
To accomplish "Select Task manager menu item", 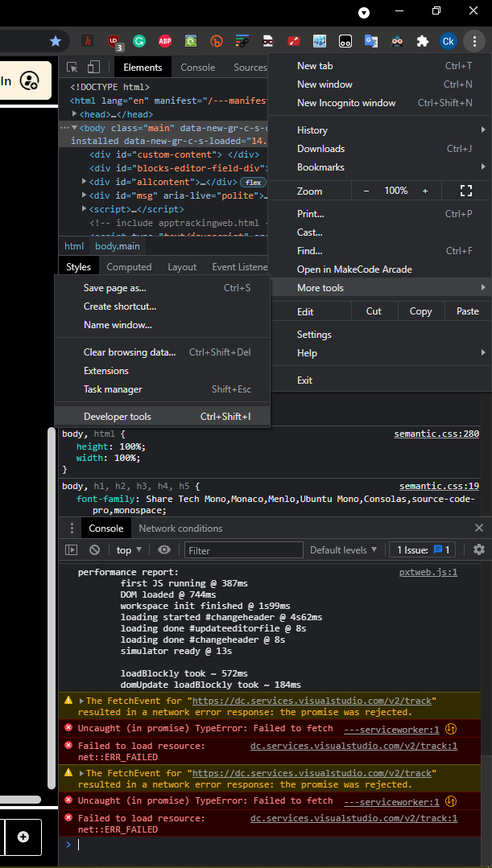I will (x=162, y=389).
